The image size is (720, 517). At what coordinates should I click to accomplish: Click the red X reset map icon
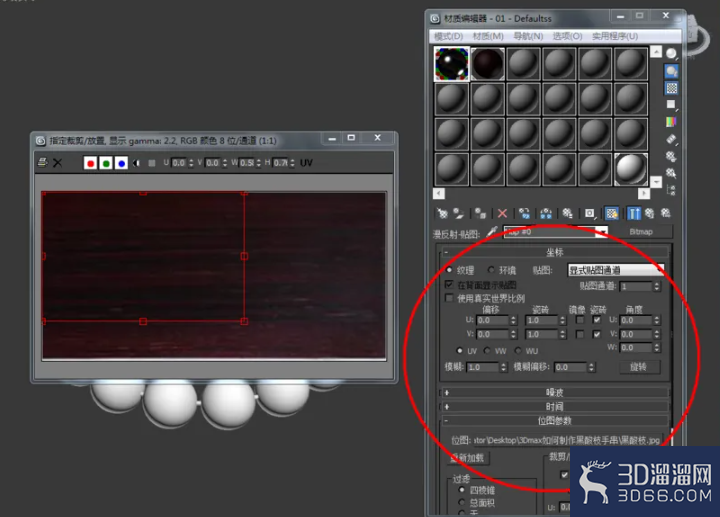pyautogui.click(x=502, y=213)
